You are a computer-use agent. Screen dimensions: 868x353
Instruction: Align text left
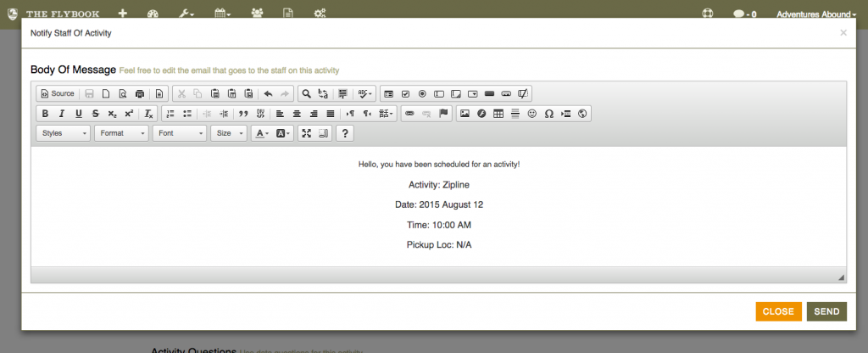coord(280,114)
